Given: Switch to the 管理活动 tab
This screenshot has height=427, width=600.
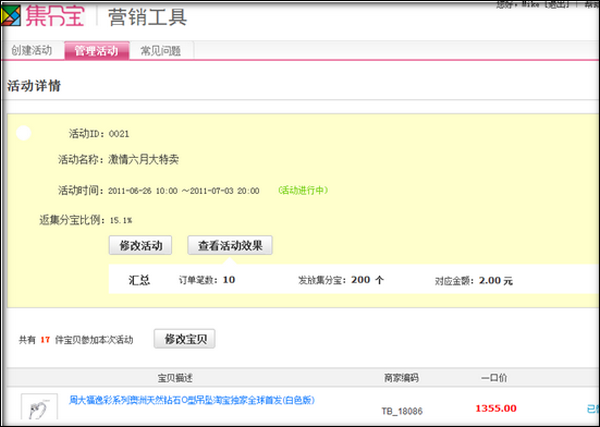Looking at the screenshot, I should [96, 51].
